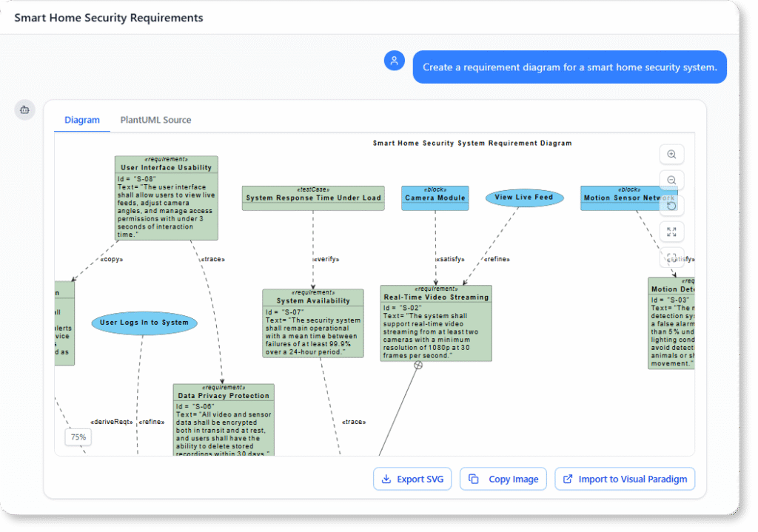Select the User Logs In to System oval

[x=144, y=323]
